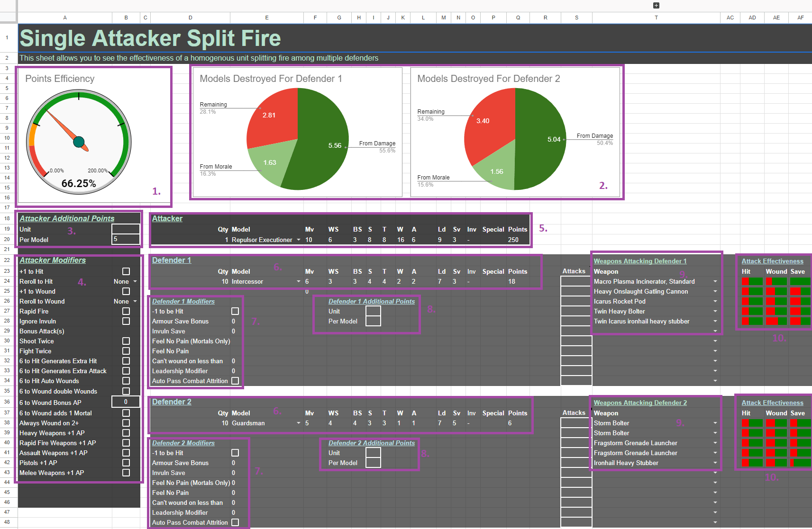Toggle Defender 1 -1 to be Hit checkbox
The height and width of the screenshot is (529, 812).
(235, 311)
